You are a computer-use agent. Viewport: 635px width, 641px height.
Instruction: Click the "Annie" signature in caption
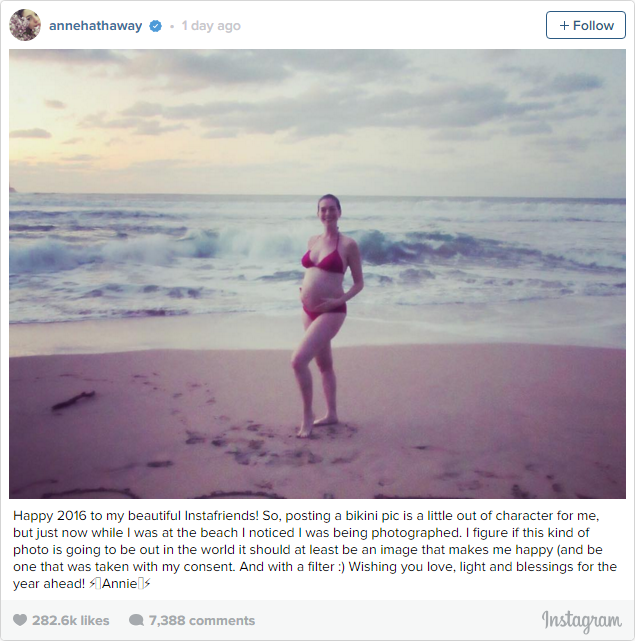tap(119, 584)
